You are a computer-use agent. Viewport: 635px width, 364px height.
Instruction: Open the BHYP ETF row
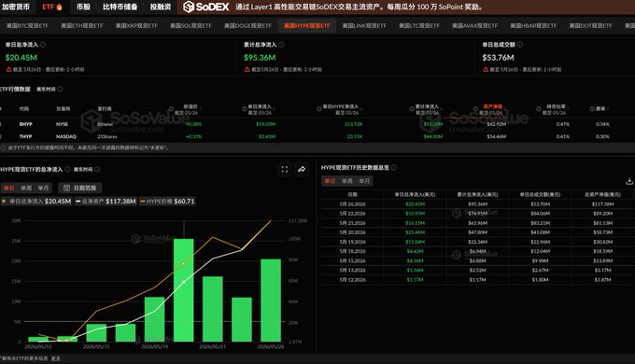point(317,124)
